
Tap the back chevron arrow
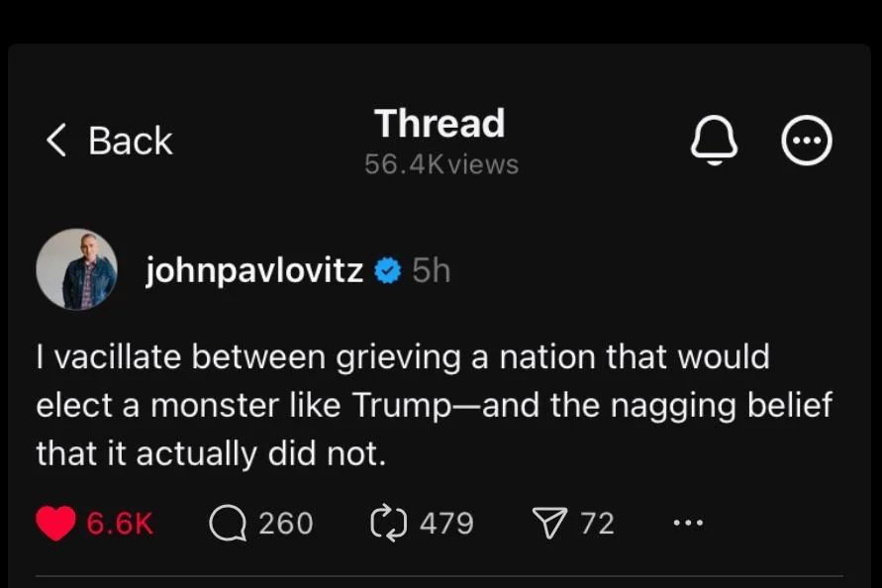[56, 140]
